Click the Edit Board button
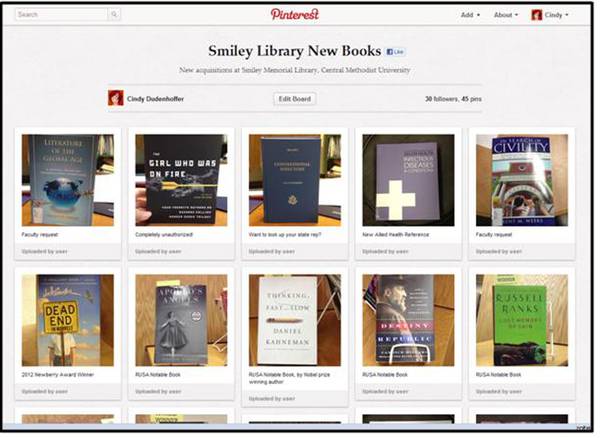The image size is (600, 438). click(295, 99)
